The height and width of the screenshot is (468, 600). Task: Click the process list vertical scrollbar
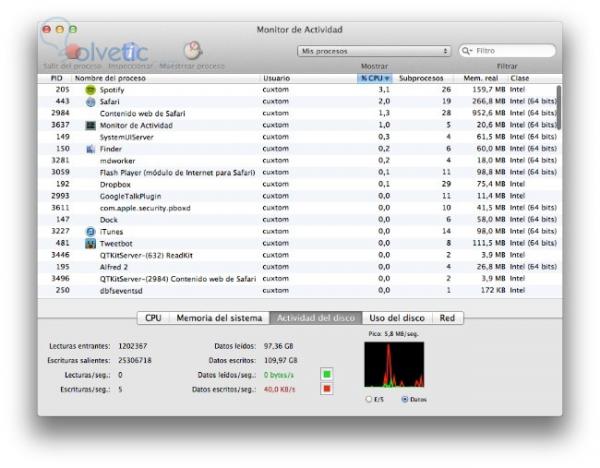click(559, 108)
